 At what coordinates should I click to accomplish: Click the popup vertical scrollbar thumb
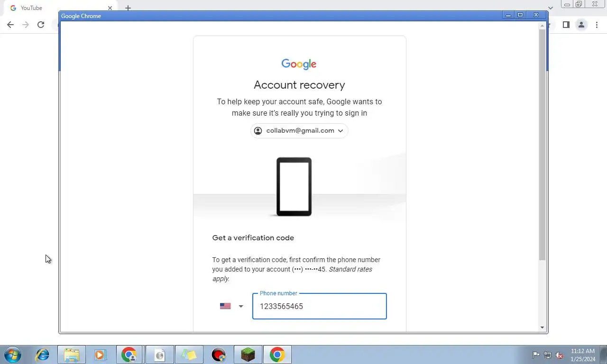tap(542, 145)
